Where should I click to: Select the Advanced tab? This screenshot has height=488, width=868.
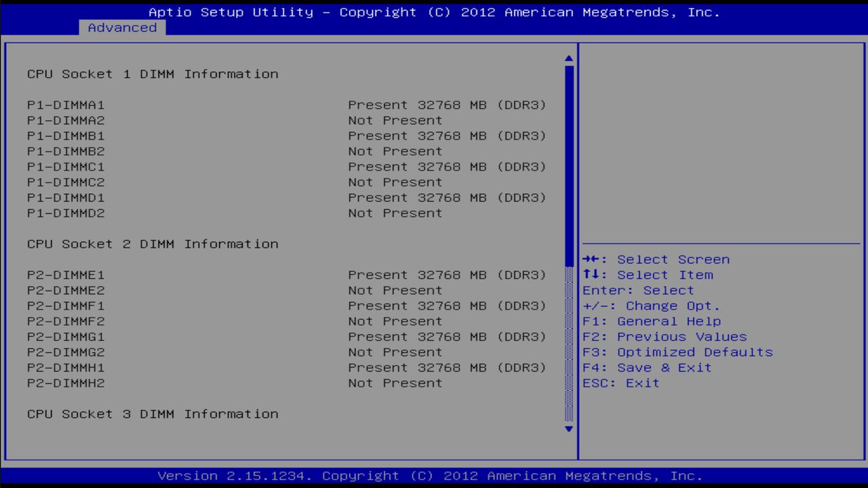coord(122,28)
